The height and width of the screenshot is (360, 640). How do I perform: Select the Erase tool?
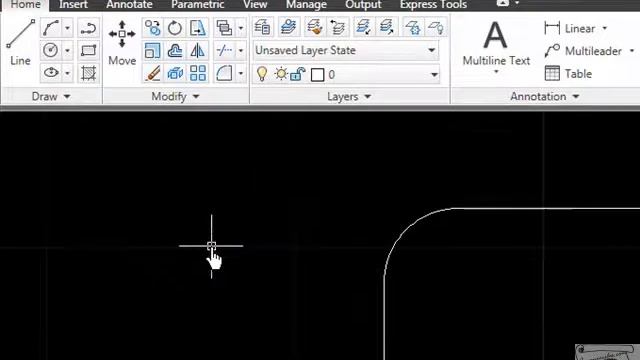[153, 74]
